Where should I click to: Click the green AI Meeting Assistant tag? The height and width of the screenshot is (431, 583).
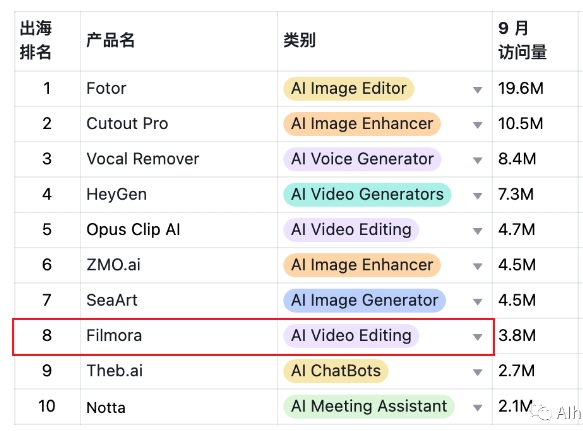[369, 406]
